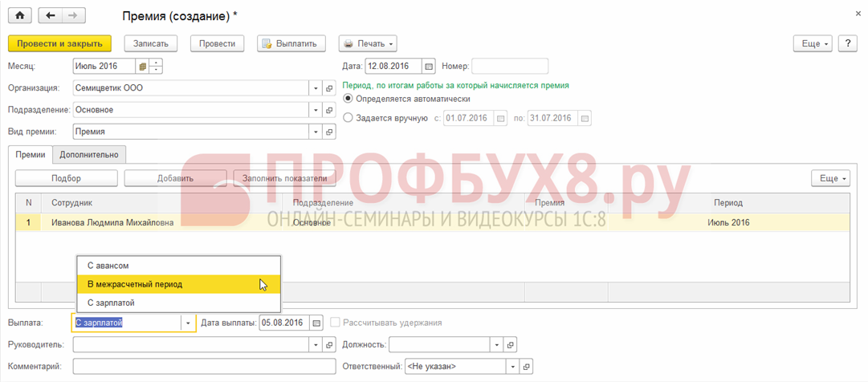Expand the Подразделение dropdown list
Viewport: 868px width, 382px height.
316,110
